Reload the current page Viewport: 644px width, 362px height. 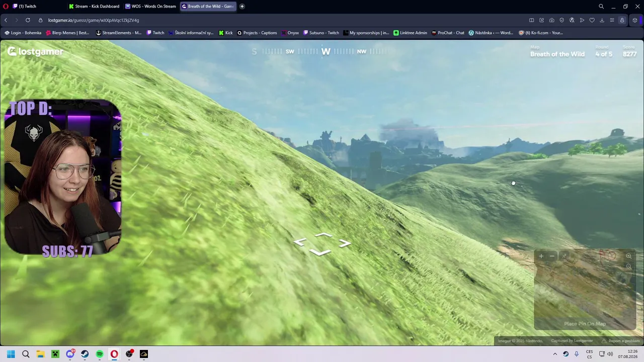28,20
